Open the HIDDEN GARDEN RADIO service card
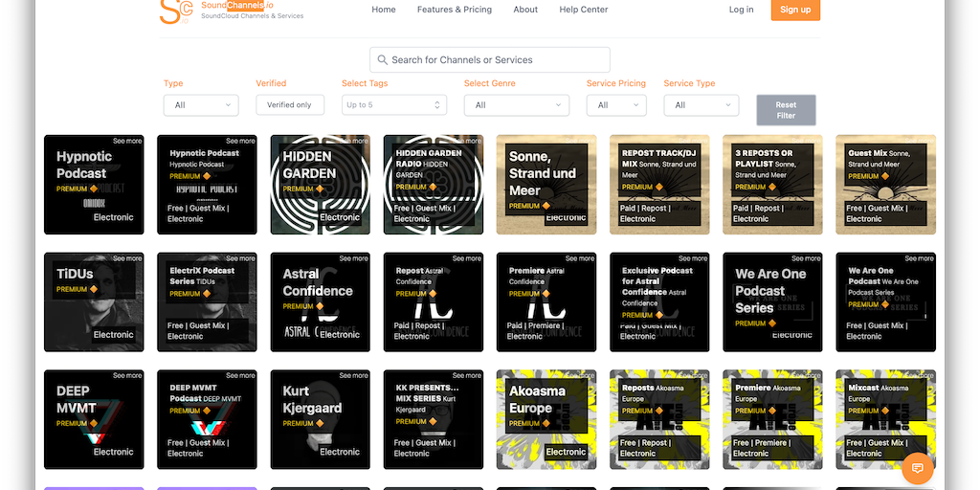 click(x=434, y=185)
